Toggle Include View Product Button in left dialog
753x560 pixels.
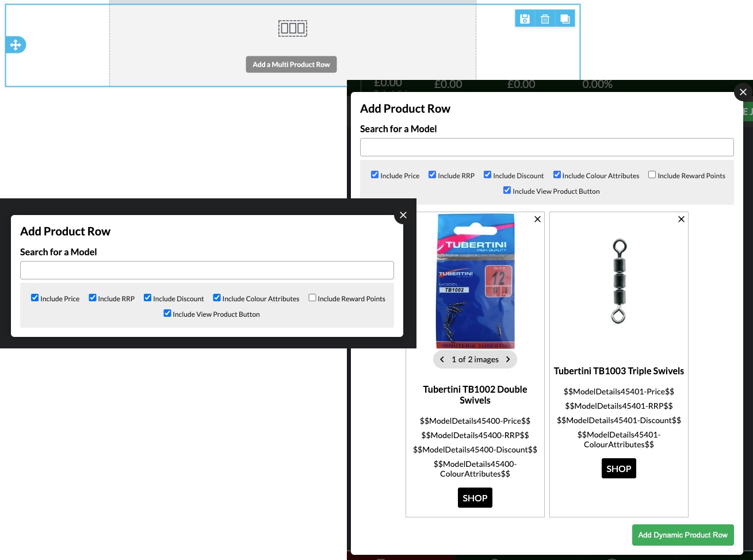pyautogui.click(x=167, y=313)
